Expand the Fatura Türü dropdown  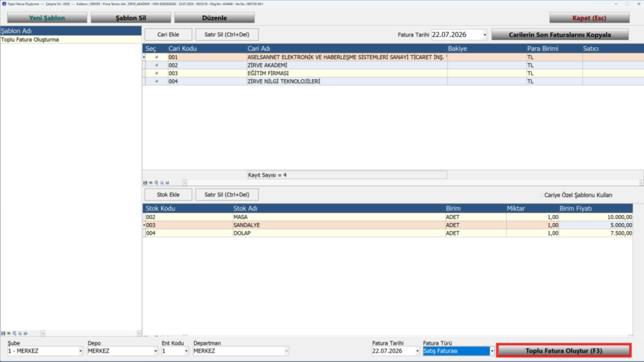[x=492, y=351]
